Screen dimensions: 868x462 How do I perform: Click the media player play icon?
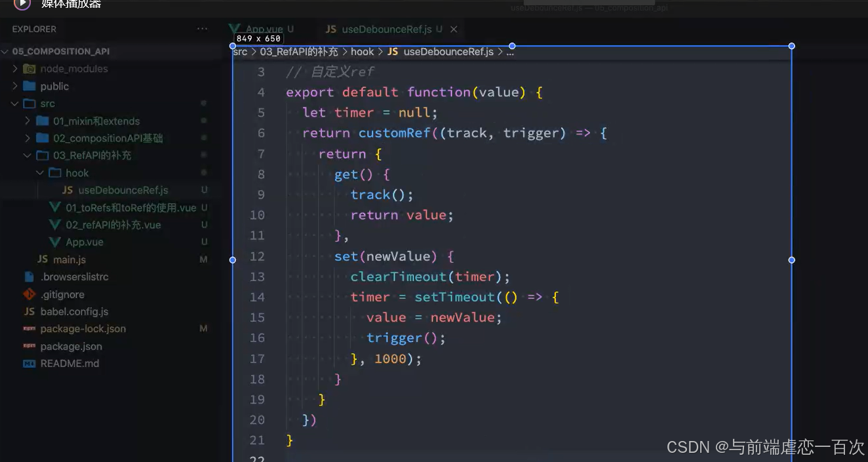pos(22,4)
